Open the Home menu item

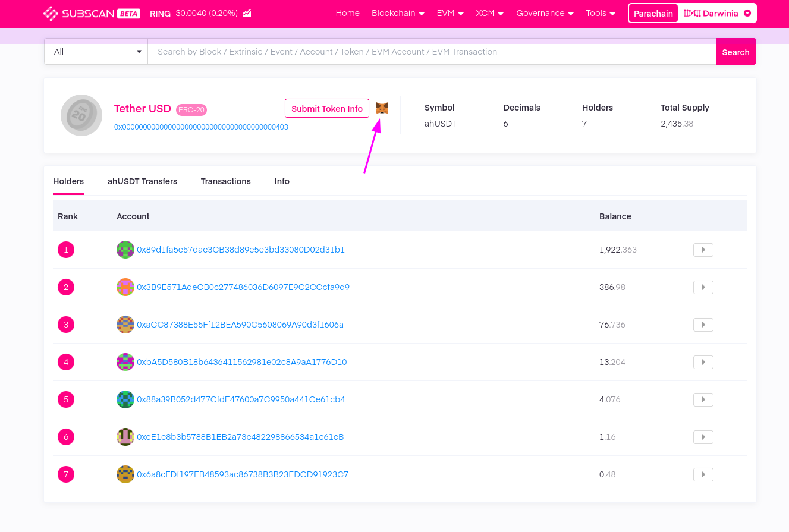(x=347, y=12)
